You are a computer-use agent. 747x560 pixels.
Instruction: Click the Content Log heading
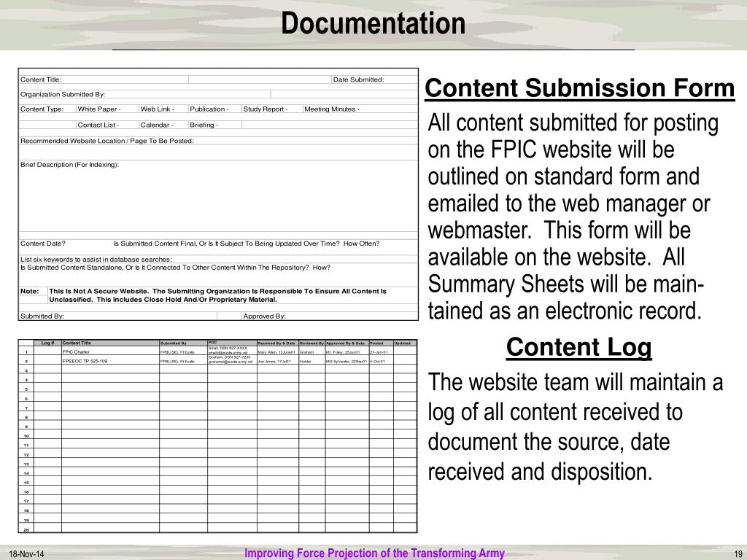pyautogui.click(x=578, y=347)
